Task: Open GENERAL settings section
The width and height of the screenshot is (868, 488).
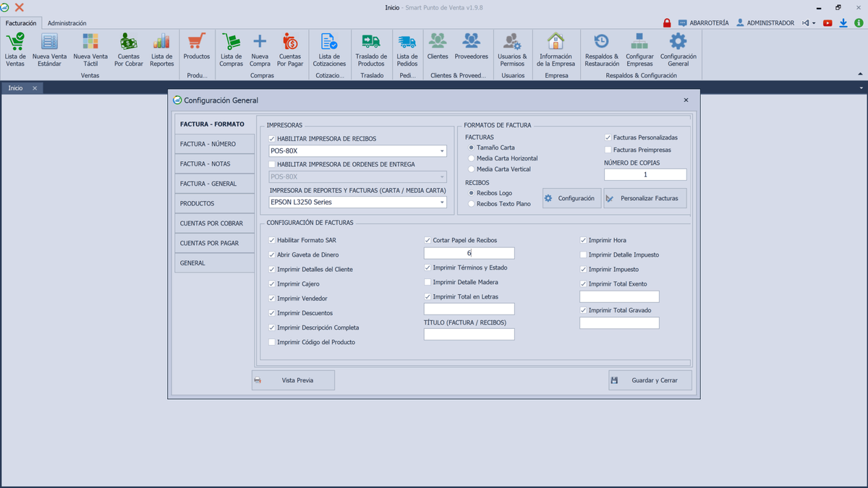Action: [214, 263]
